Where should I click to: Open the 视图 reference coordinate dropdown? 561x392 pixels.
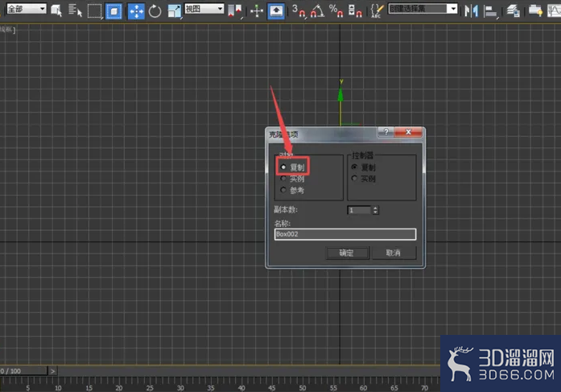click(204, 9)
